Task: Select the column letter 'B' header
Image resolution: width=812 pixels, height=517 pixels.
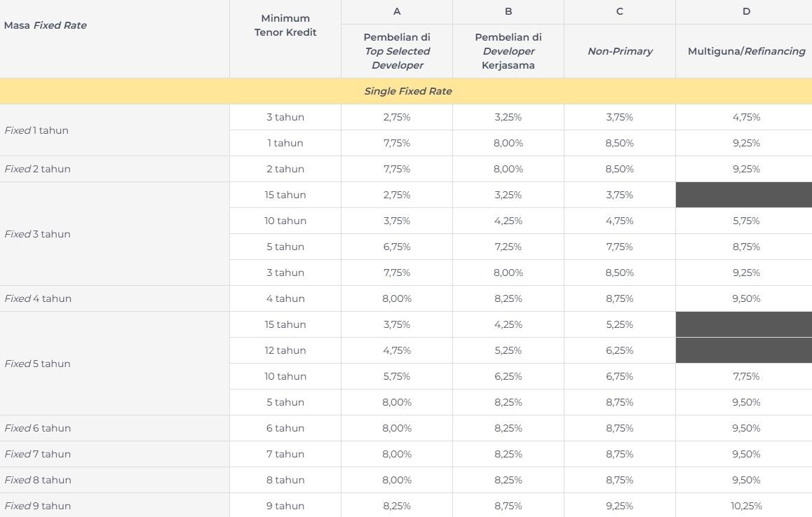Action: click(x=508, y=11)
